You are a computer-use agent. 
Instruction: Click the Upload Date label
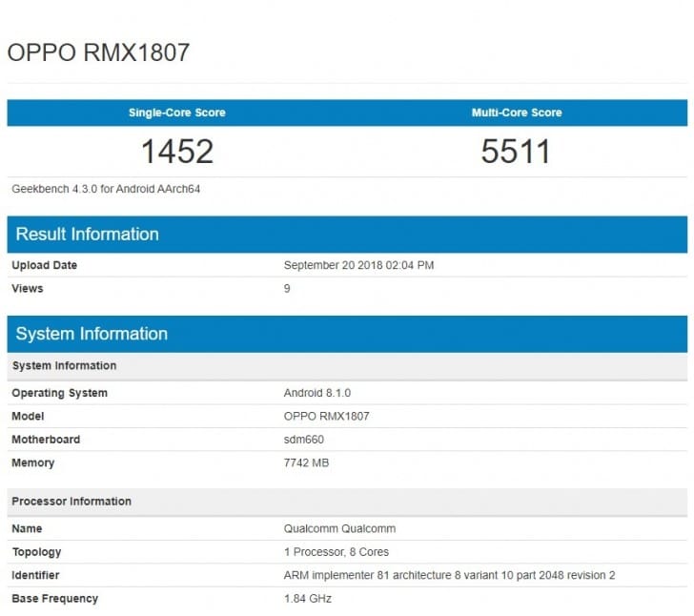45,265
